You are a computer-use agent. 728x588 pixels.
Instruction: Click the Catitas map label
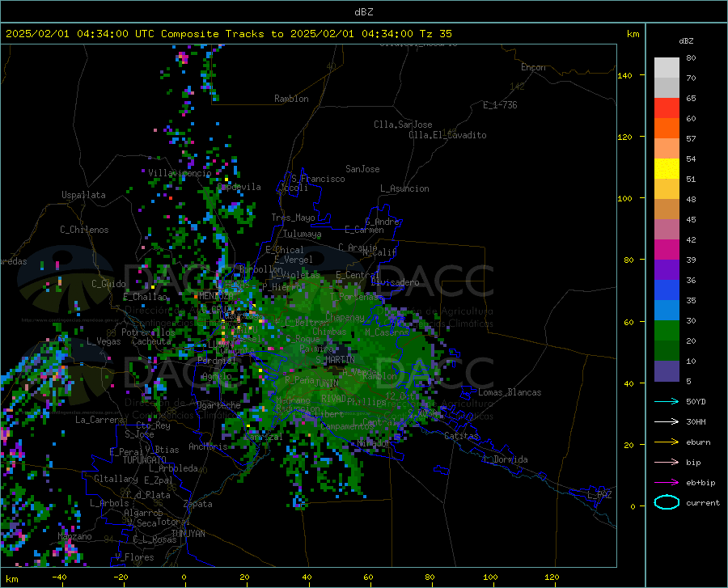[461, 436]
